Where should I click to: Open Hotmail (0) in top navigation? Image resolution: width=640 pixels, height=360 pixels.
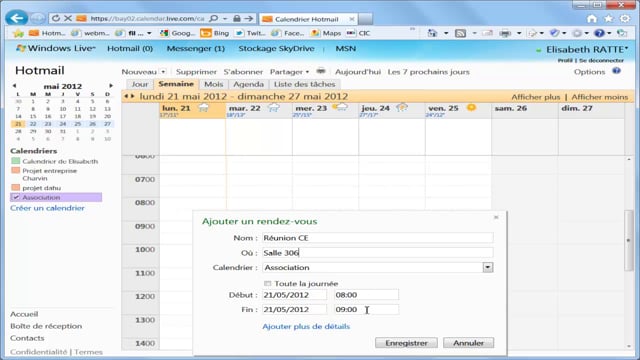pos(130,48)
